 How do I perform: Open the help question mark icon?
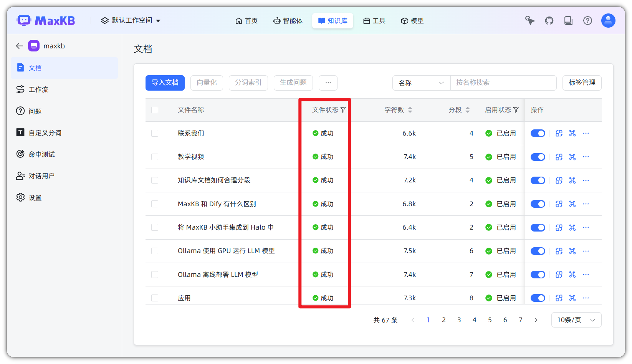coord(587,21)
